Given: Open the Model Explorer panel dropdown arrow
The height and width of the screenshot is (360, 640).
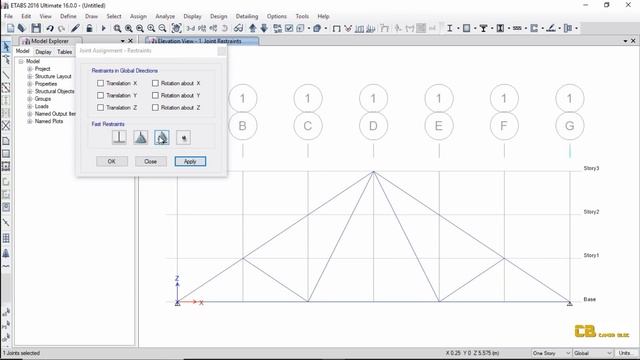Looking at the screenshot, I should 122,41.
